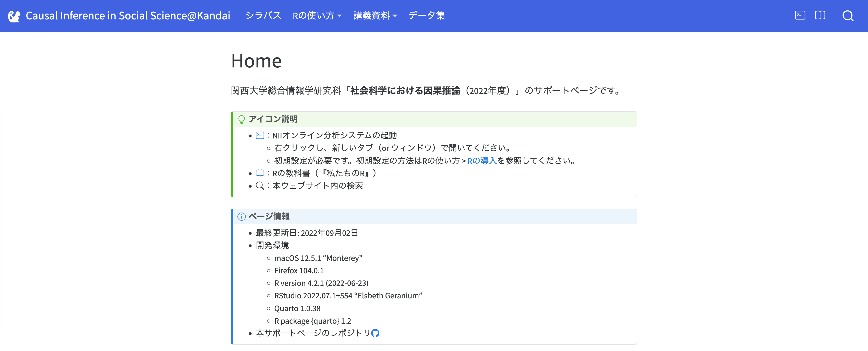Click the lightbulb icon beside アイコン説明

coord(241,119)
